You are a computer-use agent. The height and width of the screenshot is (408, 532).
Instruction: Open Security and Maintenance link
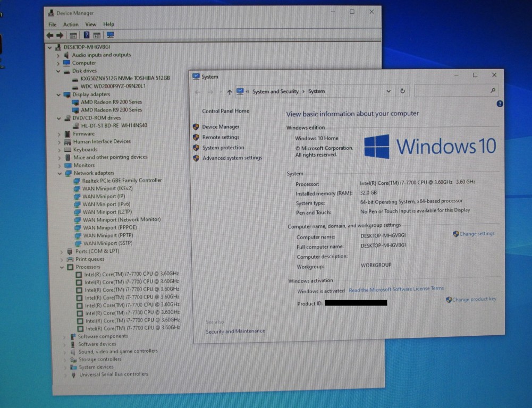tap(235, 331)
